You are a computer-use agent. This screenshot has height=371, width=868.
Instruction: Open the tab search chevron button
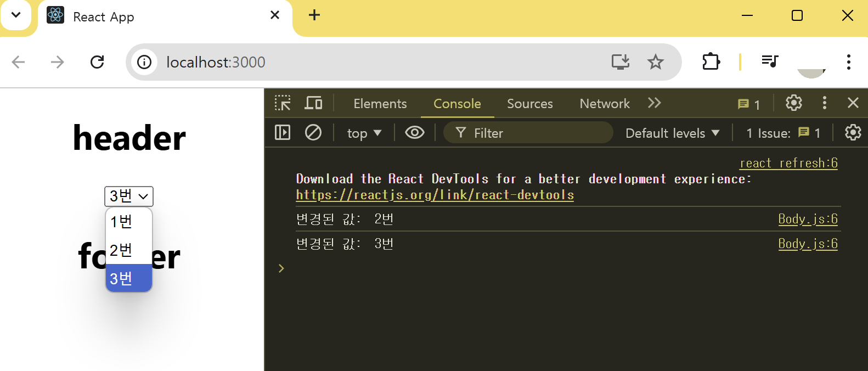pyautogui.click(x=16, y=15)
